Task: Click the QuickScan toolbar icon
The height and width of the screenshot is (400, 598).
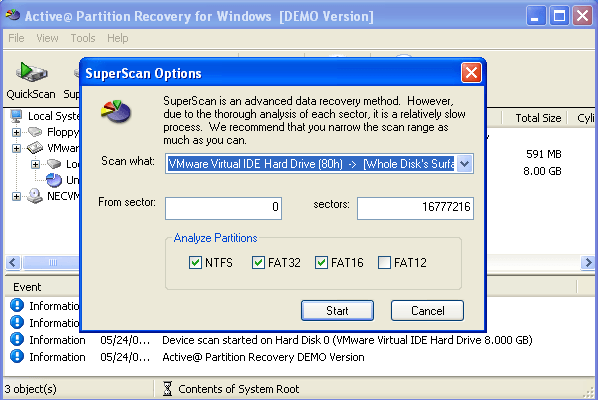Action: 31,72
